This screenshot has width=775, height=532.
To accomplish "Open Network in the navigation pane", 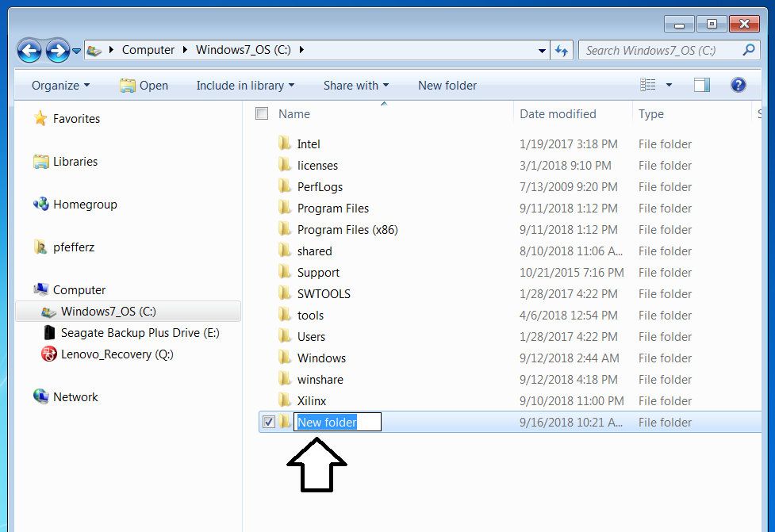I will point(75,397).
